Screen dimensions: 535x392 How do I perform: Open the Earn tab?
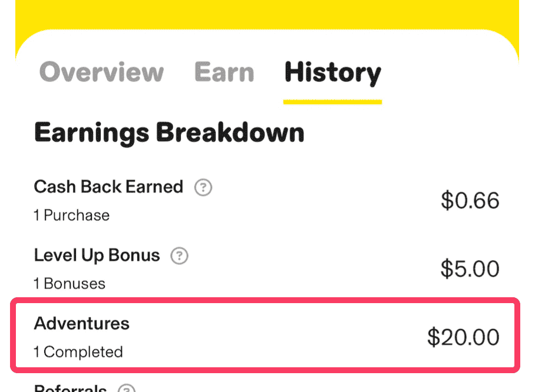[224, 73]
